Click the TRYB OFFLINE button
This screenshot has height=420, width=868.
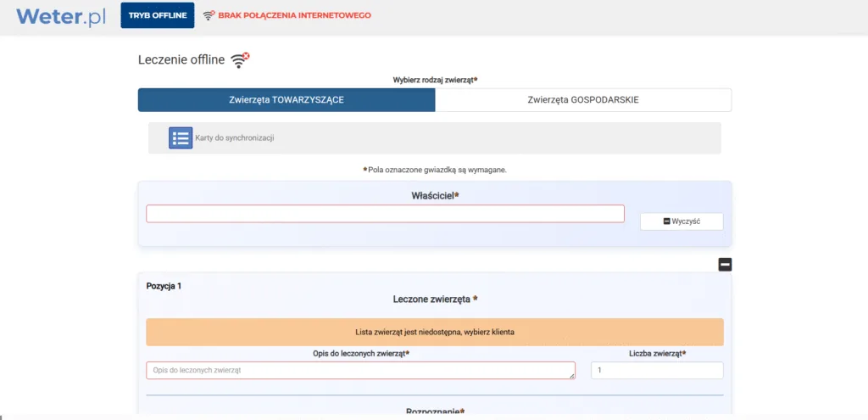point(158,15)
